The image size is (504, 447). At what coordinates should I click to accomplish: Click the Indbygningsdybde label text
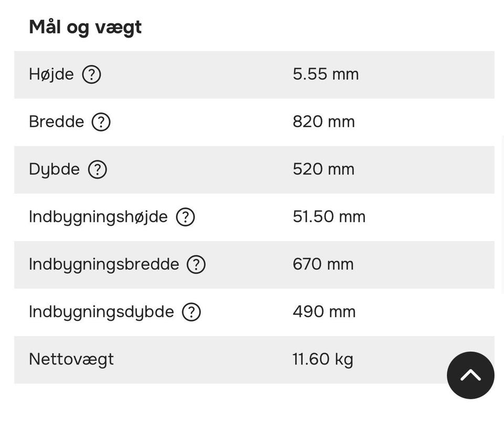pyautogui.click(x=101, y=312)
